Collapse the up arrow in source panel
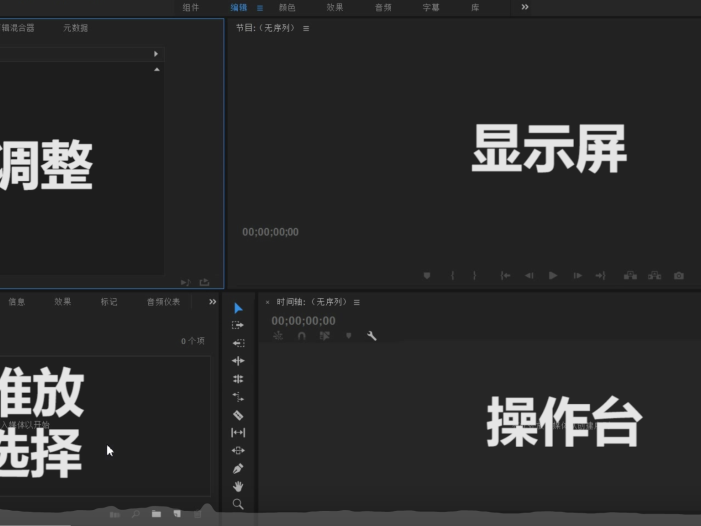This screenshot has height=526, width=701. [156, 69]
